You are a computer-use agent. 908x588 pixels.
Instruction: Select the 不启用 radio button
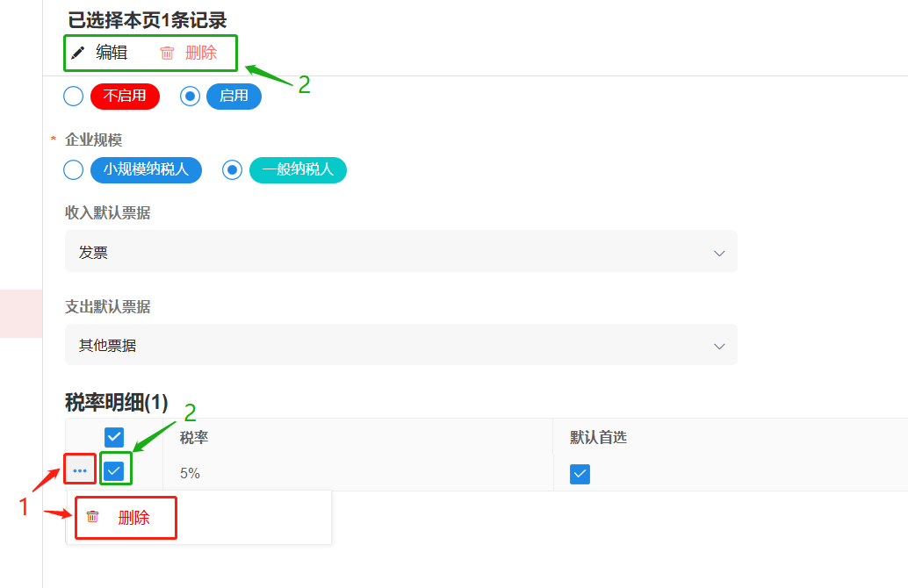click(74, 96)
